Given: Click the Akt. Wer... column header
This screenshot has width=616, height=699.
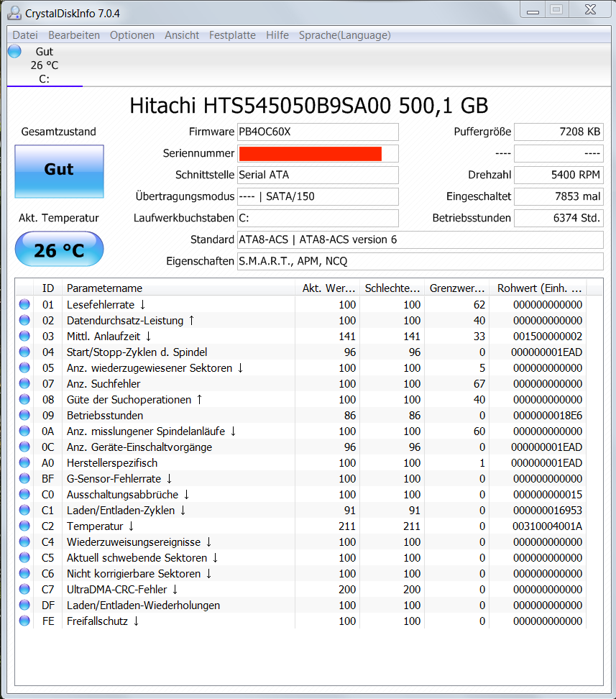Looking at the screenshot, I should click(x=327, y=288).
